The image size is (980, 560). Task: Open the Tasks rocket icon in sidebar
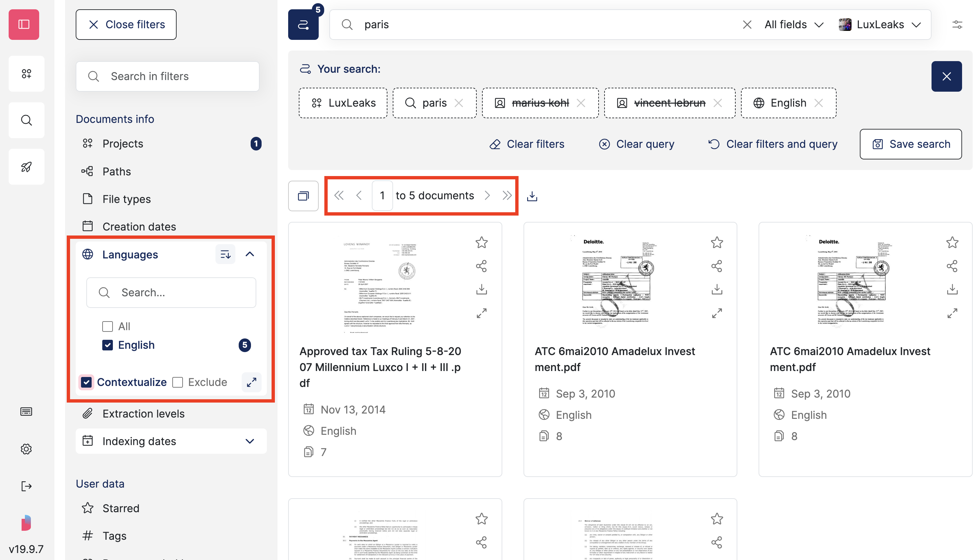coord(26,166)
